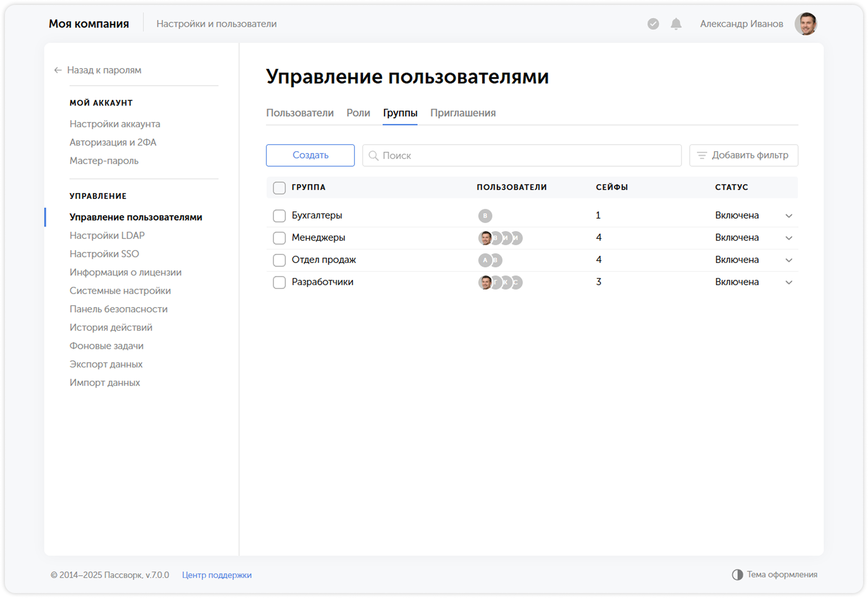Open the Включена dropdown for Разработчики
Image resolution: width=868 pixels, height=598 pixels.
pyautogui.click(x=789, y=282)
